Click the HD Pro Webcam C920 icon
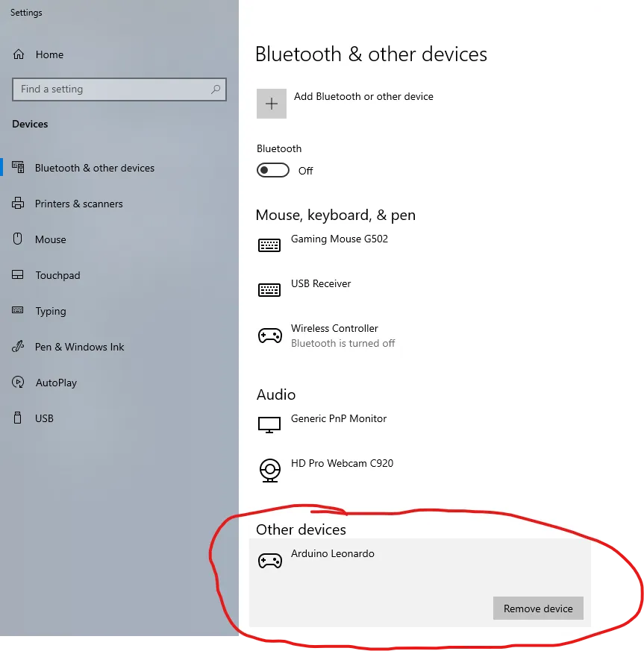Image resolution: width=644 pixels, height=651 pixels. pos(270,471)
